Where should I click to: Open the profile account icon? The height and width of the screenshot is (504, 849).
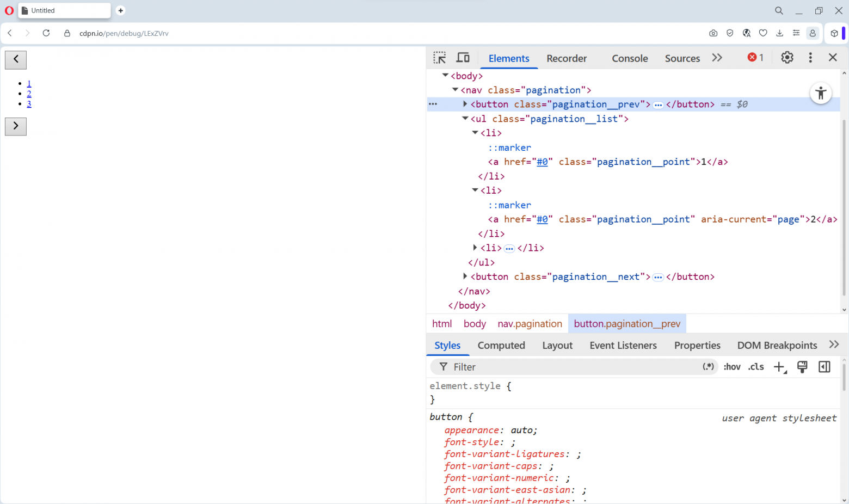[x=813, y=33]
